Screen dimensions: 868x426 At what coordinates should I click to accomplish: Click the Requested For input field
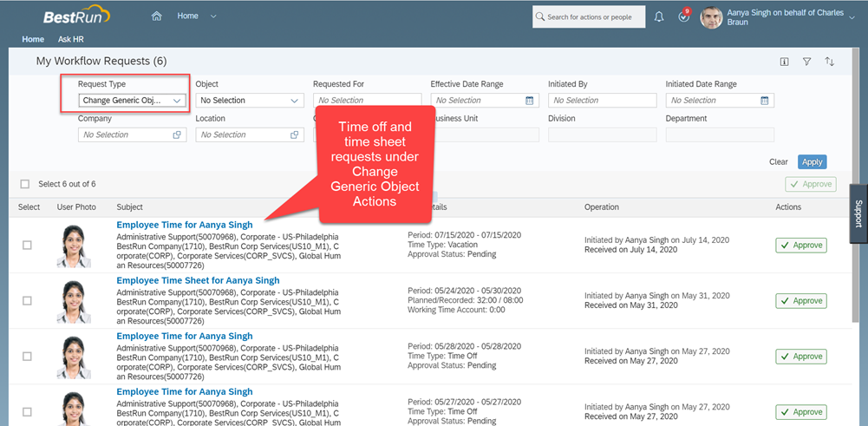coord(367,101)
